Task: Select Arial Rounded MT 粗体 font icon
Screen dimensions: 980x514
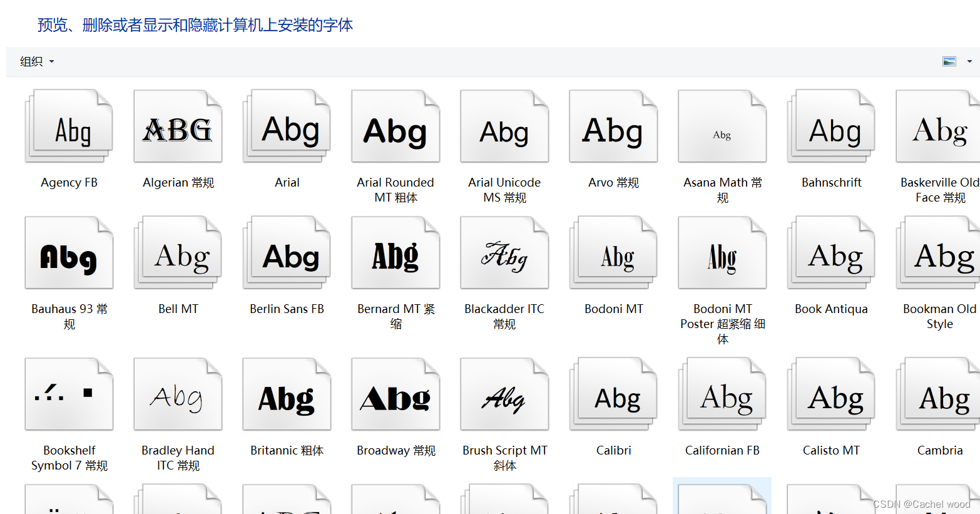Action: click(x=396, y=126)
